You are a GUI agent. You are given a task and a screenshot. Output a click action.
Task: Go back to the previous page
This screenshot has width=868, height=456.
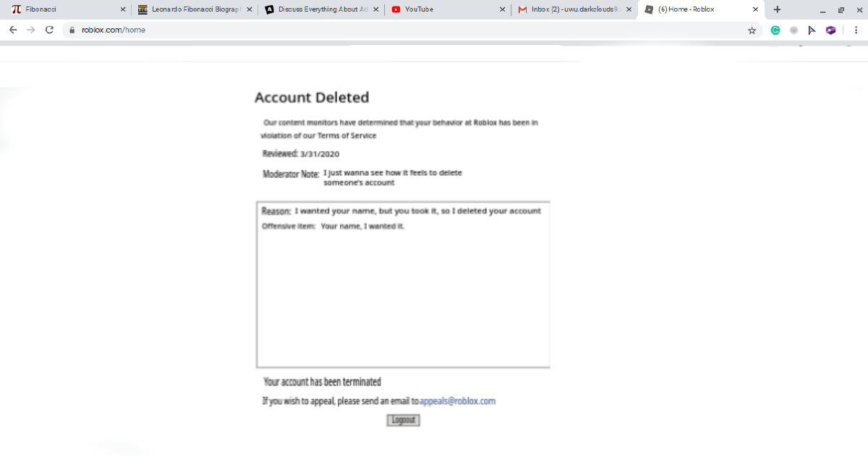(x=12, y=30)
